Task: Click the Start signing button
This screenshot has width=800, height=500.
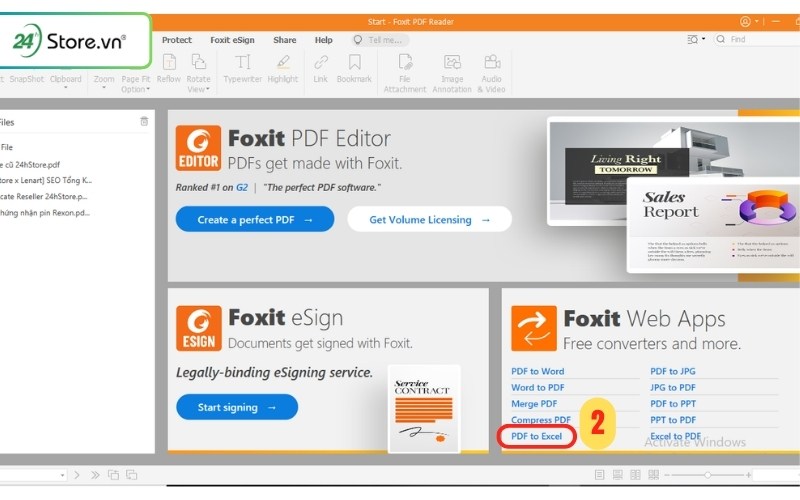Action: [237, 407]
